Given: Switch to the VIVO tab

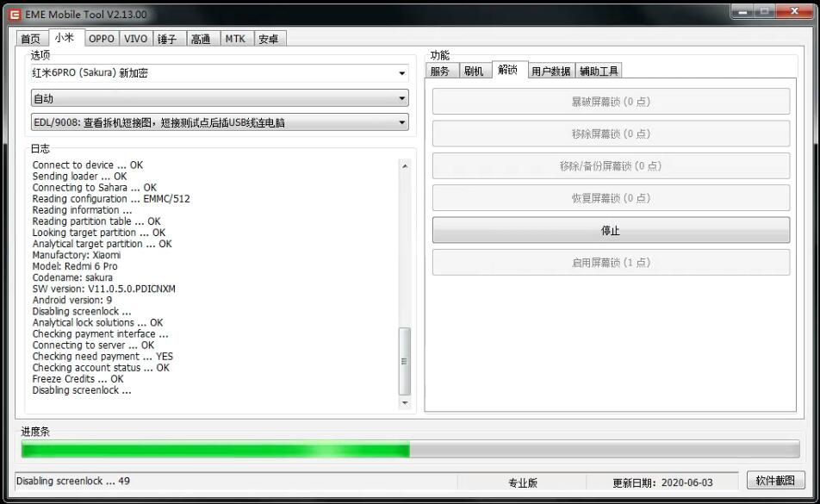Looking at the screenshot, I should [x=136, y=39].
